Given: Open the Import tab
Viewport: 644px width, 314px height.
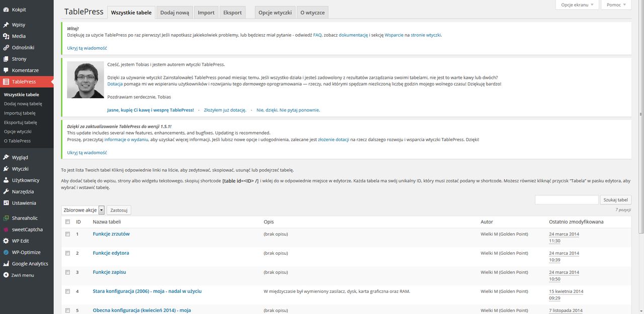Looking at the screenshot, I should (x=206, y=13).
